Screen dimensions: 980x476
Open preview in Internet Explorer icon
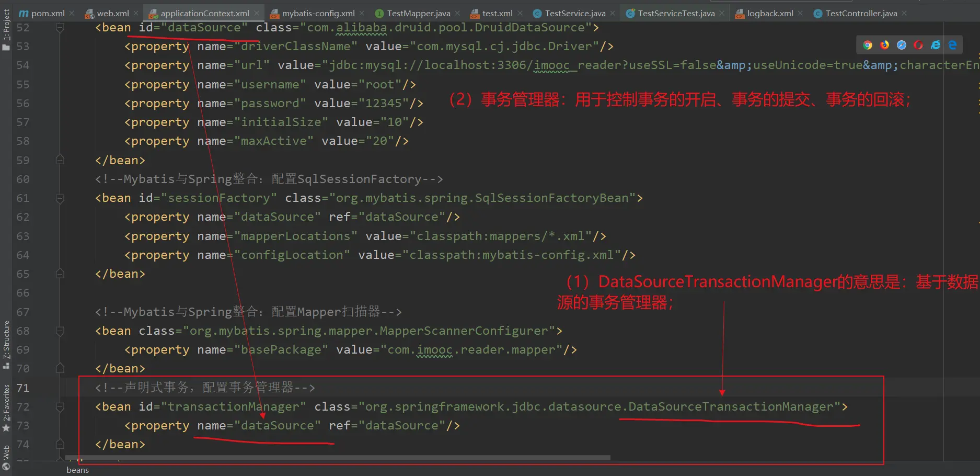pyautogui.click(x=936, y=45)
